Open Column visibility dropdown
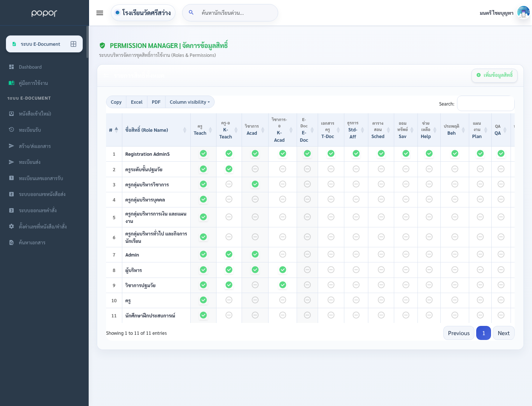 pyautogui.click(x=190, y=102)
